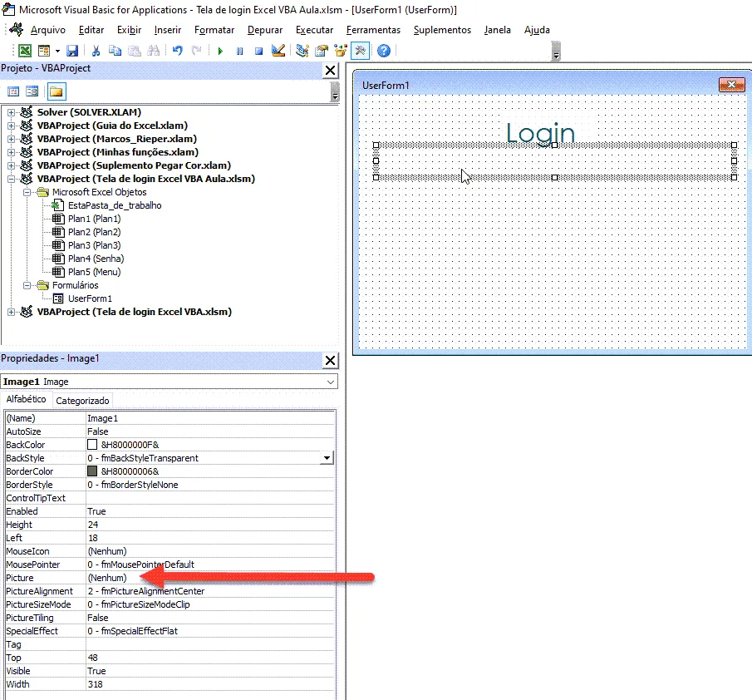Viewport: 752px width, 700px height.
Task: Open the Image1 object selector dropdown
Action: tap(331, 382)
